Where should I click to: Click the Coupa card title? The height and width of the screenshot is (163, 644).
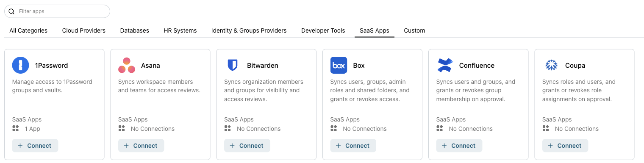[x=575, y=66]
